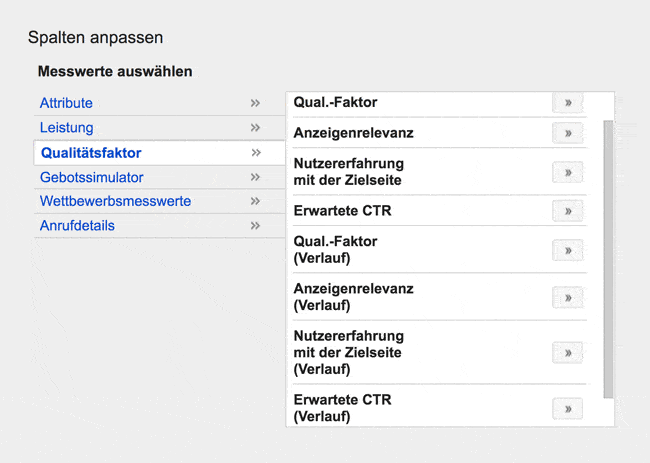
Task: Add Qual.-Faktor (Verlauf) with its arrow button
Action: point(568,250)
